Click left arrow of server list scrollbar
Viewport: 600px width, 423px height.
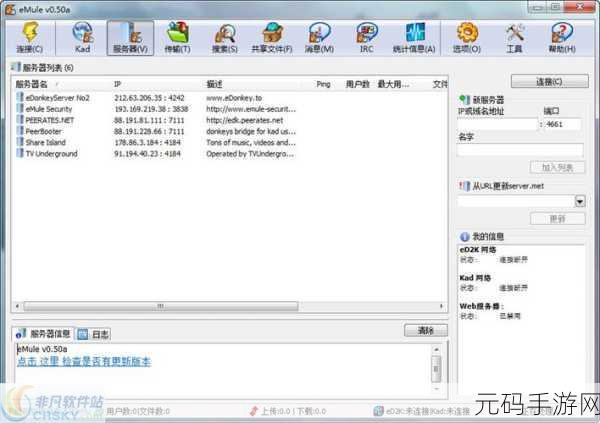pyautogui.click(x=17, y=306)
